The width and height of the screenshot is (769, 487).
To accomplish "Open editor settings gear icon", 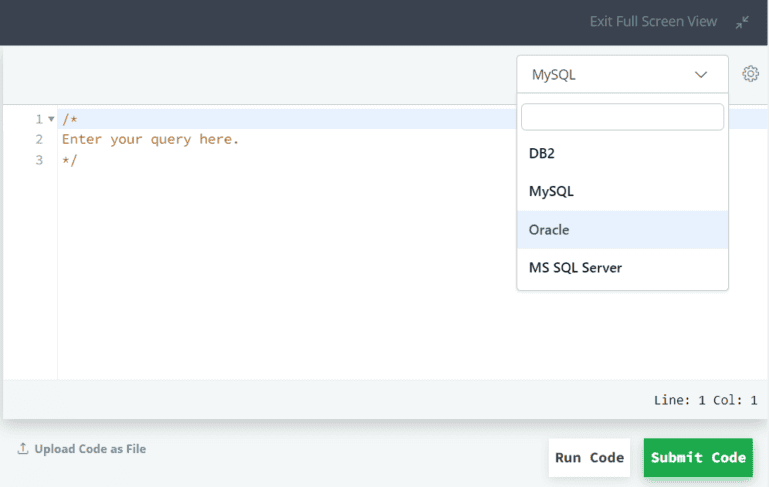I will pyautogui.click(x=750, y=74).
